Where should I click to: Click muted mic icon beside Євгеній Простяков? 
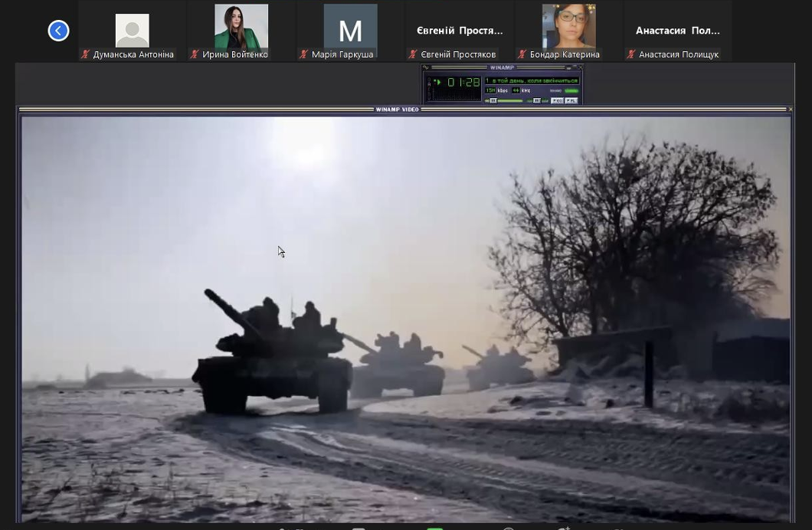tap(413, 54)
